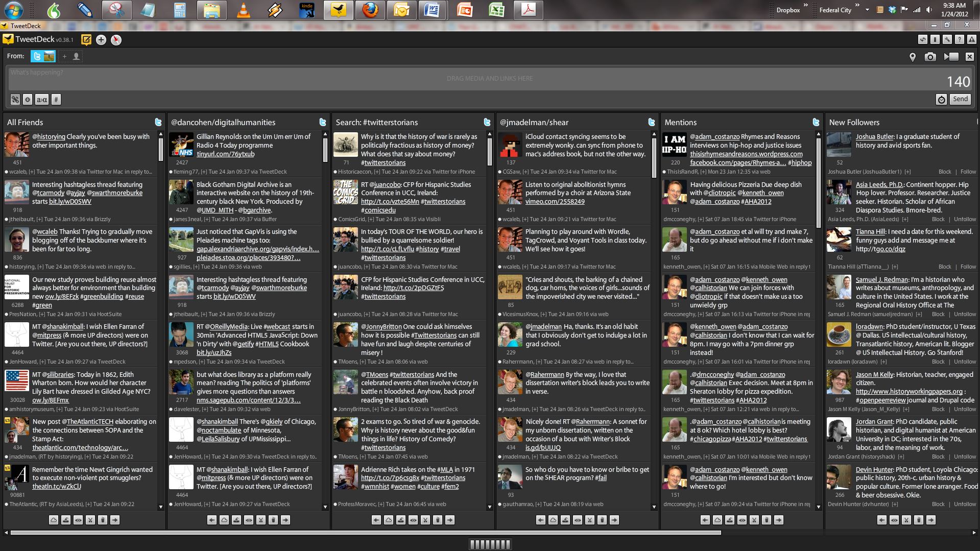Add location with the map pin icon

click(913, 57)
